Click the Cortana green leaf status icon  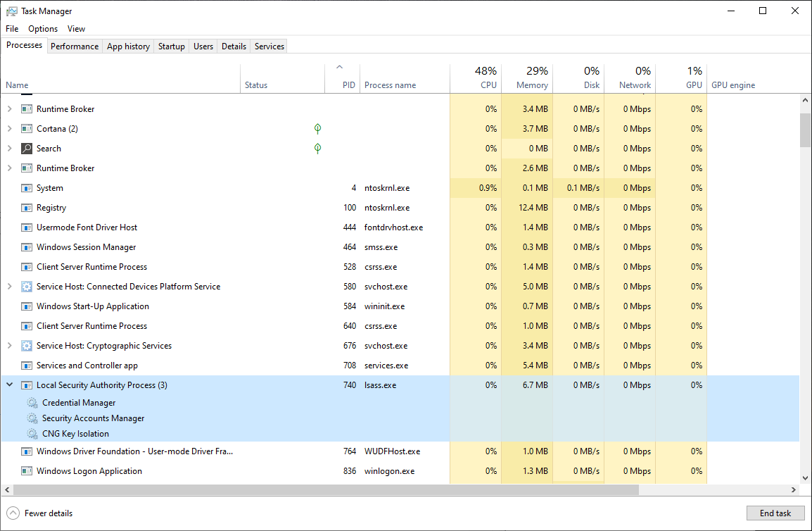(317, 129)
